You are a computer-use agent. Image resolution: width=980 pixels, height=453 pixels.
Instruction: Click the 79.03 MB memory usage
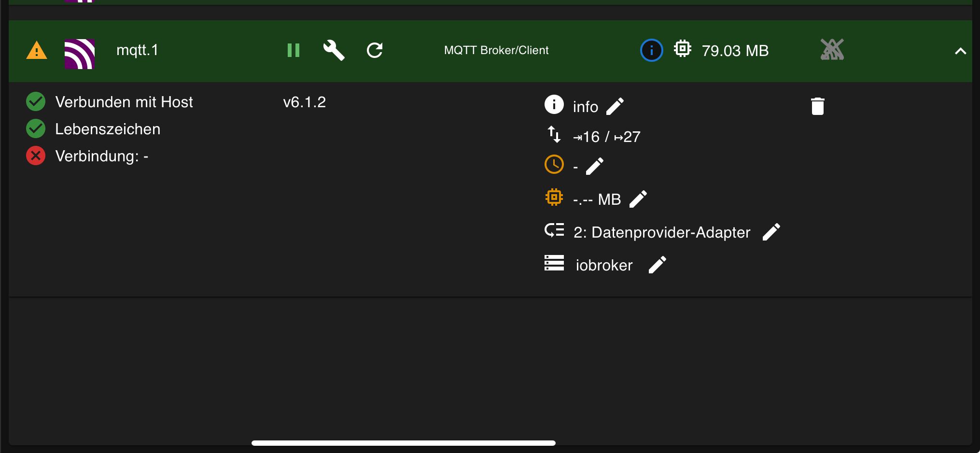click(735, 51)
